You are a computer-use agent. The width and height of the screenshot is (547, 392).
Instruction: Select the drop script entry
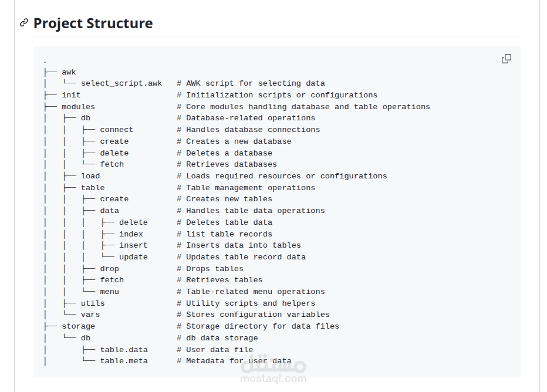click(x=109, y=268)
